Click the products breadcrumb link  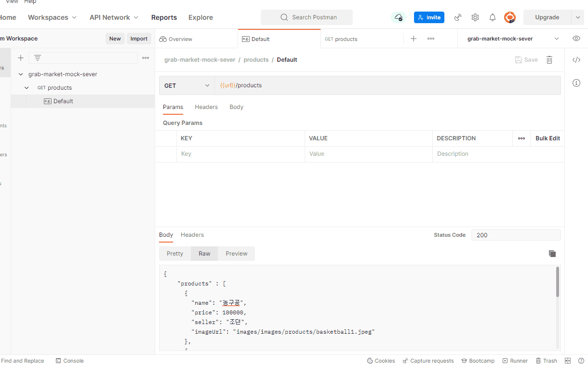[256, 60]
